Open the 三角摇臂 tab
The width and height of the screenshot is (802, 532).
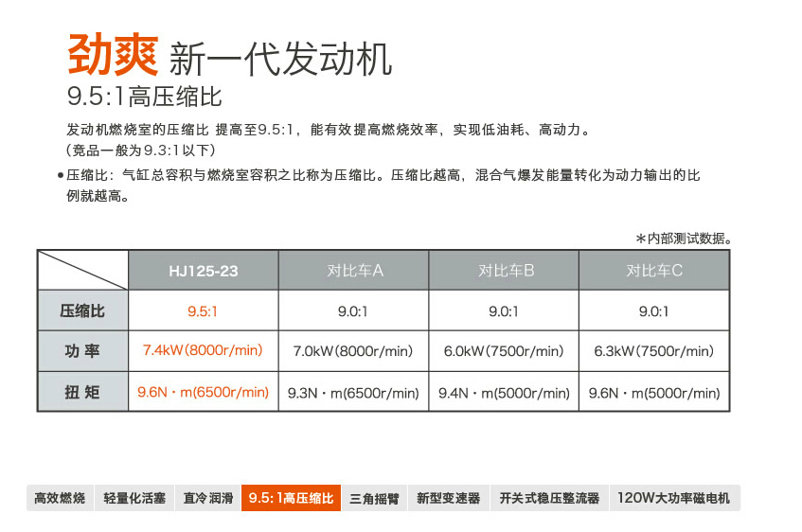pyautogui.click(x=374, y=498)
